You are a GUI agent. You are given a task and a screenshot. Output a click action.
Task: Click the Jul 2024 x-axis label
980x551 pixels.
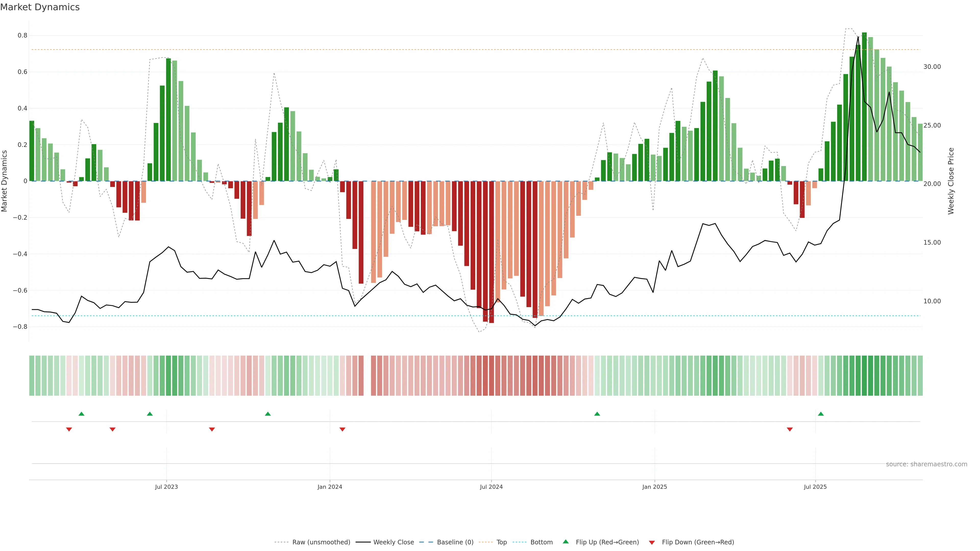(491, 487)
